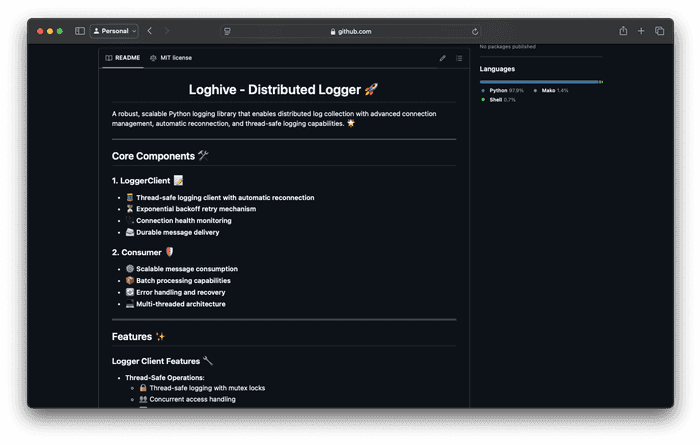Click 'Multi-threaded architecture' text
The width and height of the screenshot is (700, 444).
coord(181,304)
